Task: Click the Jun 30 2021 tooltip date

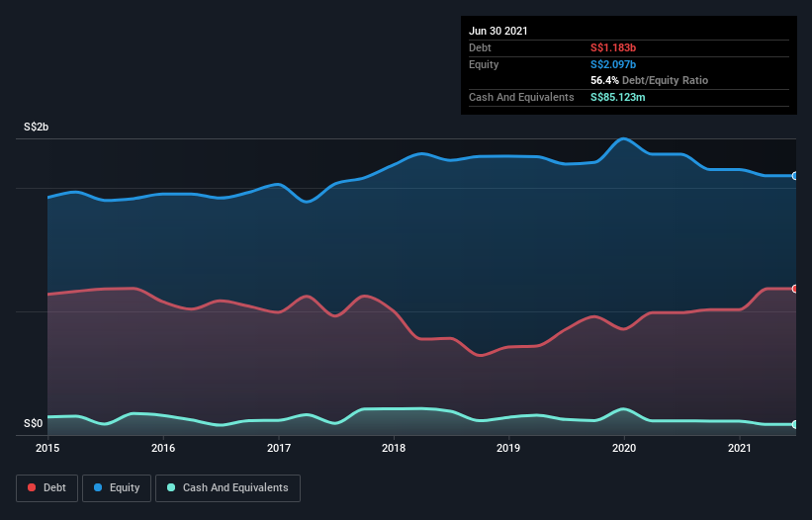Action: coord(498,31)
